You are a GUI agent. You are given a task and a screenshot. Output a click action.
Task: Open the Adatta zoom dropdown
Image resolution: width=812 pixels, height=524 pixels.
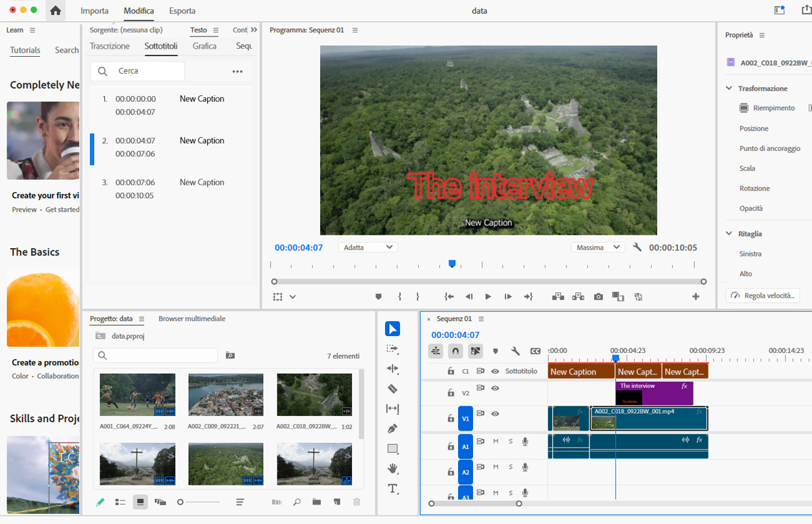pos(368,247)
